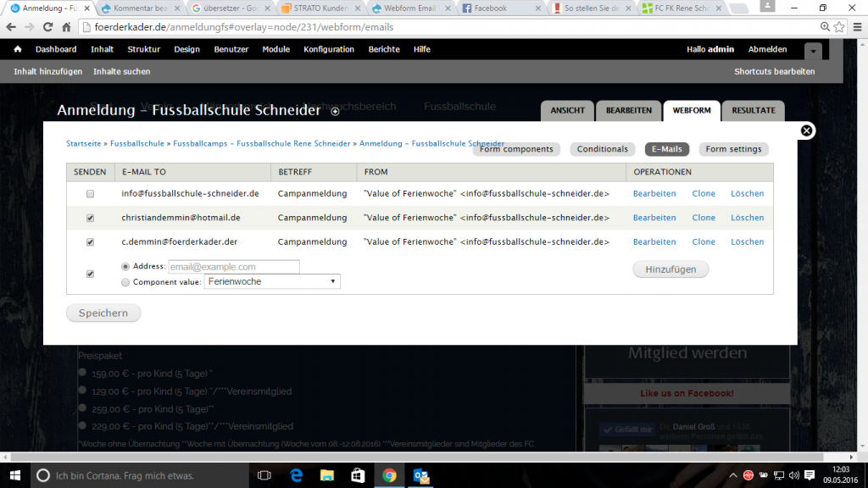This screenshot has height=488, width=868.
Task: Click the browser reload icon
Action: tap(49, 27)
